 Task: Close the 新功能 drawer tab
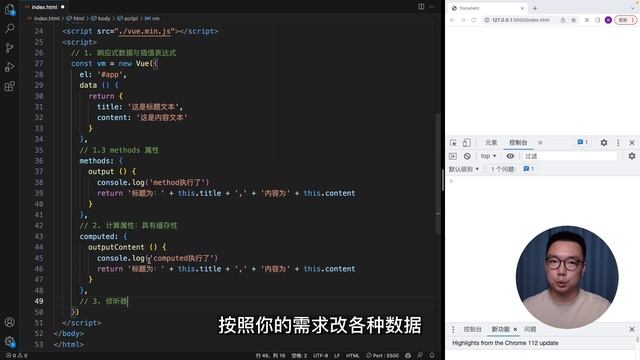pyautogui.click(x=515, y=329)
